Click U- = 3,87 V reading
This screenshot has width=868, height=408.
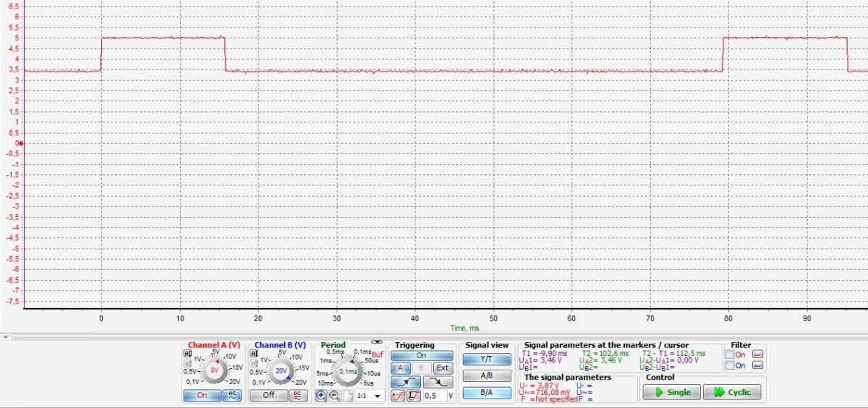pos(539,386)
